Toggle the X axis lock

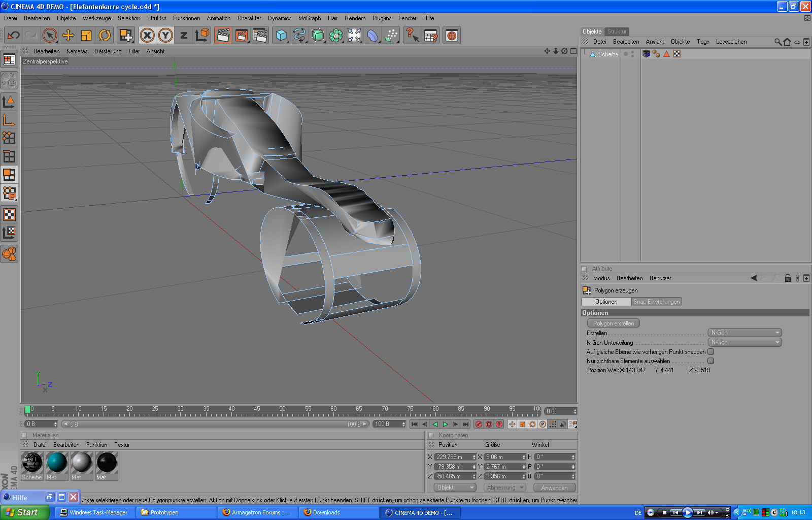pyautogui.click(x=147, y=35)
